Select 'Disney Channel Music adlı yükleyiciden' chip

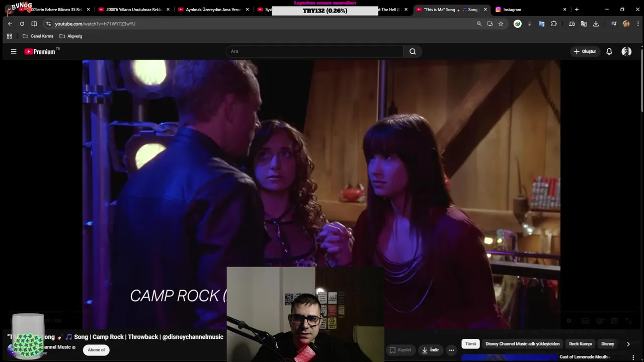(522, 344)
